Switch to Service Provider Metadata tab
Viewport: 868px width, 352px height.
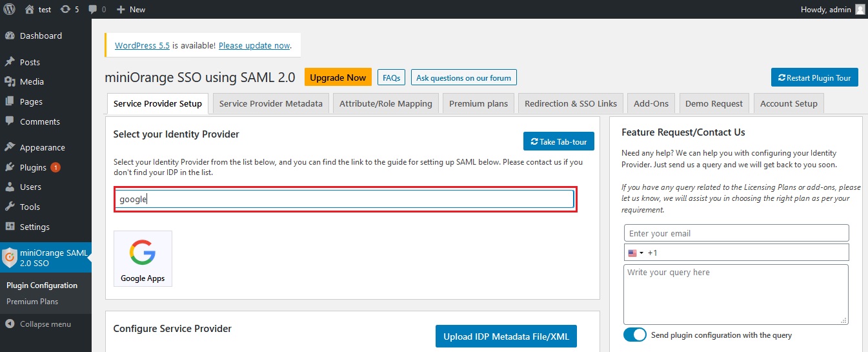(271, 103)
